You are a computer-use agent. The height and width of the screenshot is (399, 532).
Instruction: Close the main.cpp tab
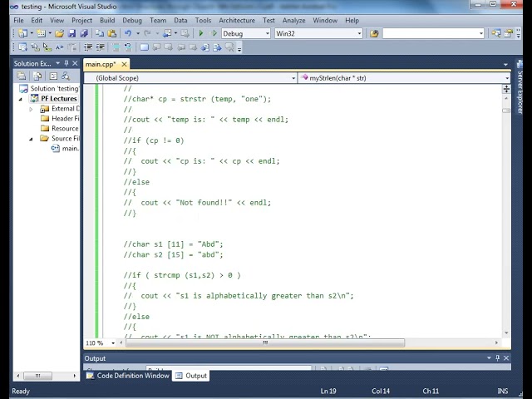pyautogui.click(x=124, y=64)
